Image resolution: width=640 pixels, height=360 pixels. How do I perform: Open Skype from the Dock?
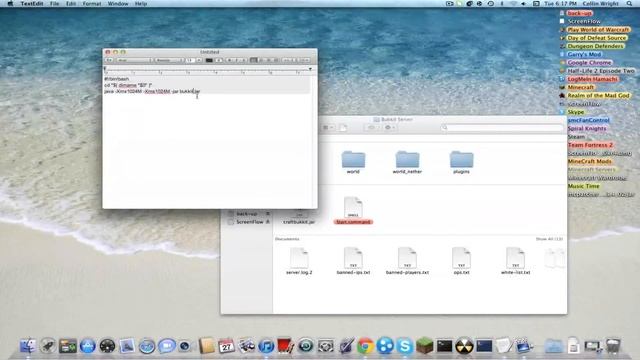point(405,346)
